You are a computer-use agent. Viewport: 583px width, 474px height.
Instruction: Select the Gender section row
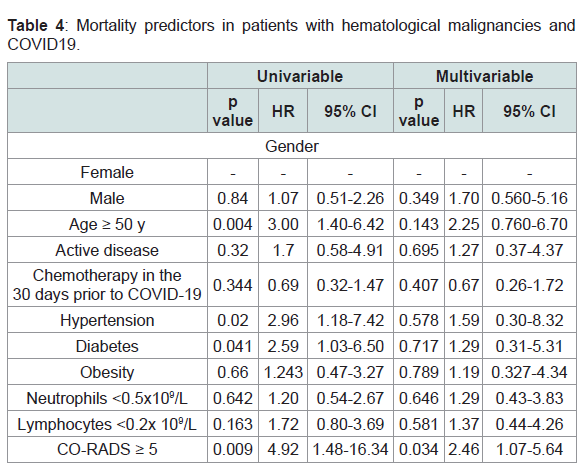point(292,146)
